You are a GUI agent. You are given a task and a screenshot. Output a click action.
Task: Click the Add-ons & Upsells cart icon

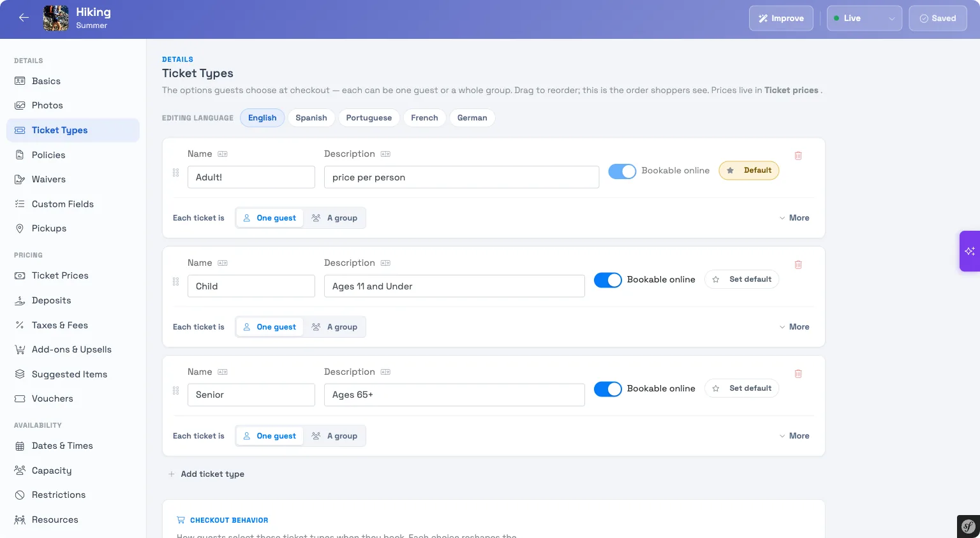click(20, 349)
